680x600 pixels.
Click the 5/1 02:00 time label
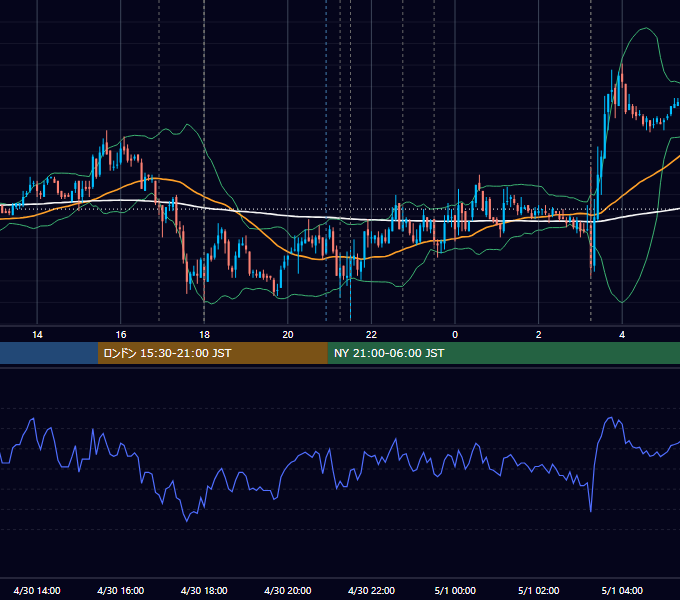click(x=538, y=590)
